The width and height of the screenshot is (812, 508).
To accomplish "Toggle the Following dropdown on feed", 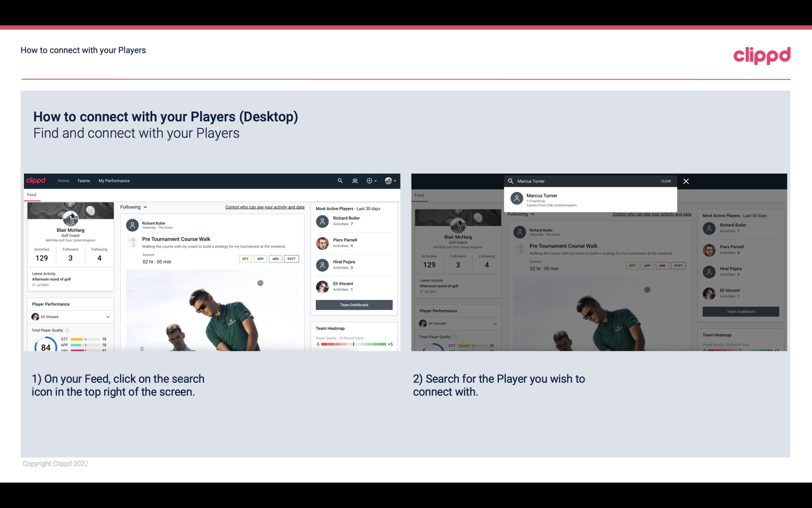I will (x=133, y=206).
